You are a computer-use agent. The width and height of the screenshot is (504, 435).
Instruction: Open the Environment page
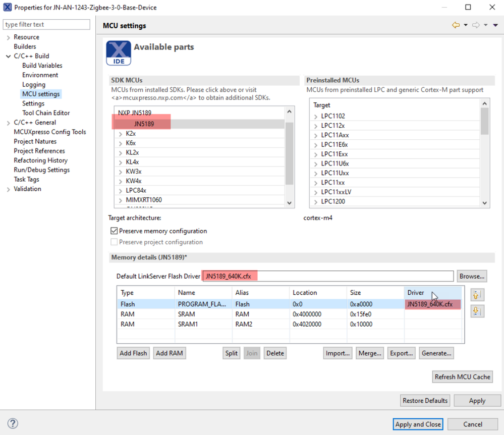click(40, 75)
